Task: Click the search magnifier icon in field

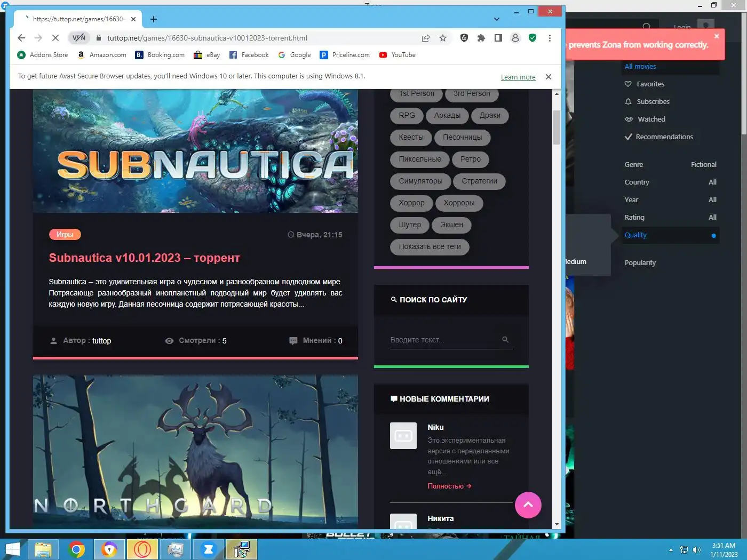Action: point(505,340)
